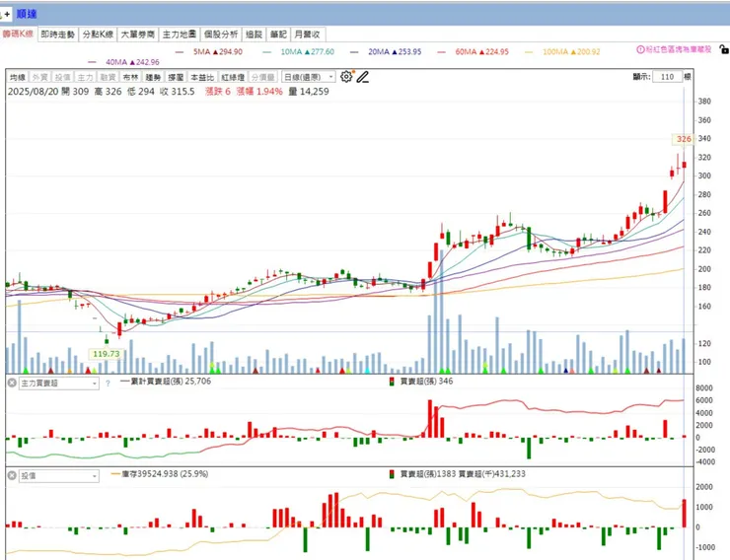Open the 投信 indicator dropdown in lower panel

pyautogui.click(x=58, y=476)
